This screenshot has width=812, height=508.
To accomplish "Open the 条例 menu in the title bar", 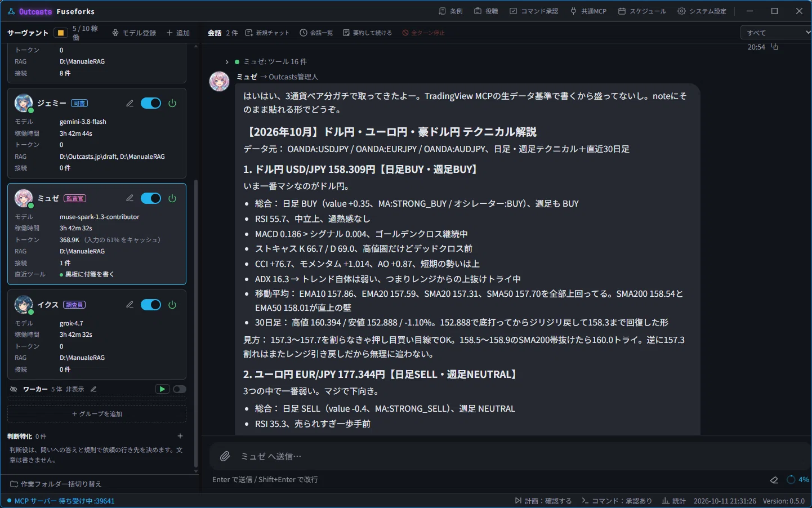I will coord(450,11).
